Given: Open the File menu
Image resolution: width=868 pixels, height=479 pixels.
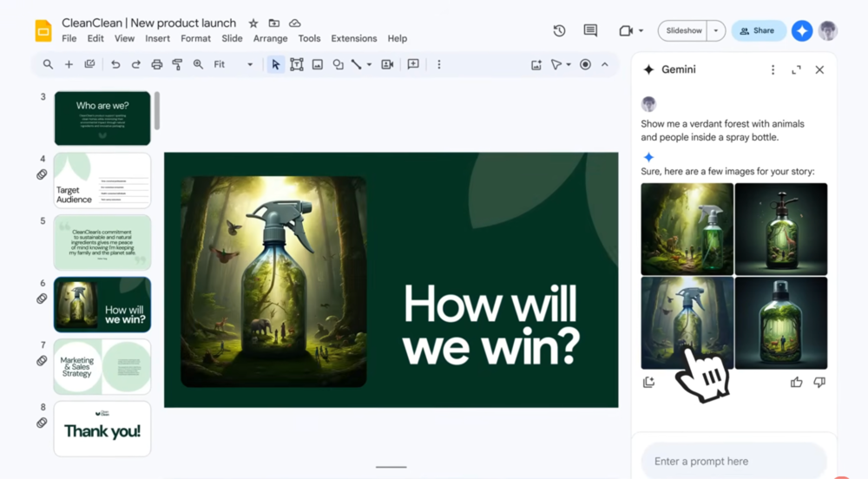Looking at the screenshot, I should tap(69, 38).
